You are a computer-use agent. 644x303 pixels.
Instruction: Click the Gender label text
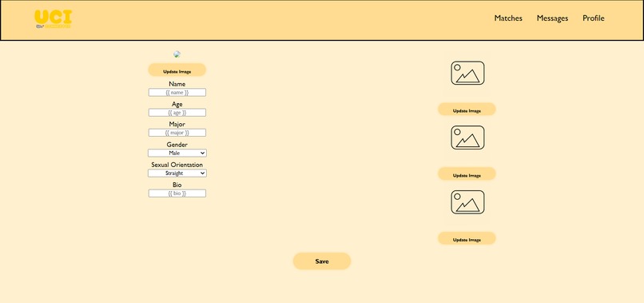tap(177, 145)
